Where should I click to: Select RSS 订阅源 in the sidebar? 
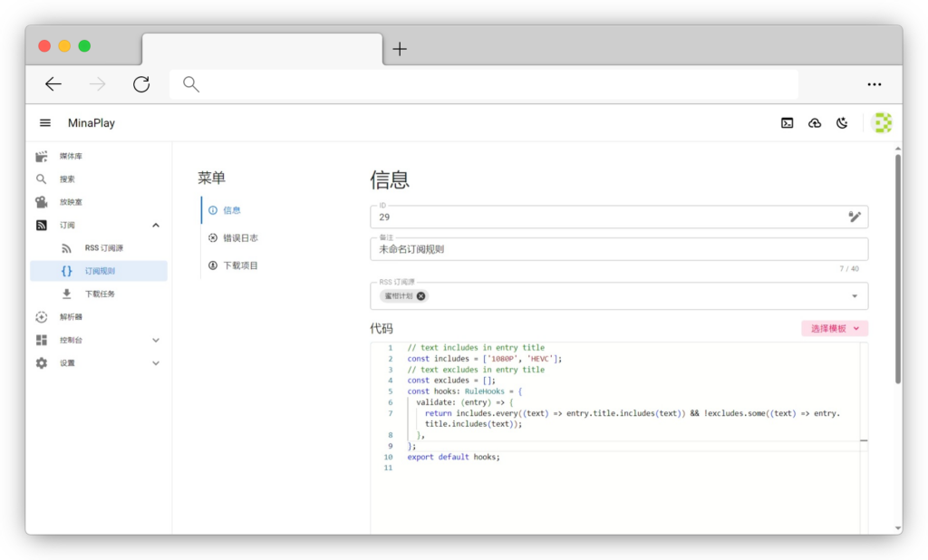point(103,248)
